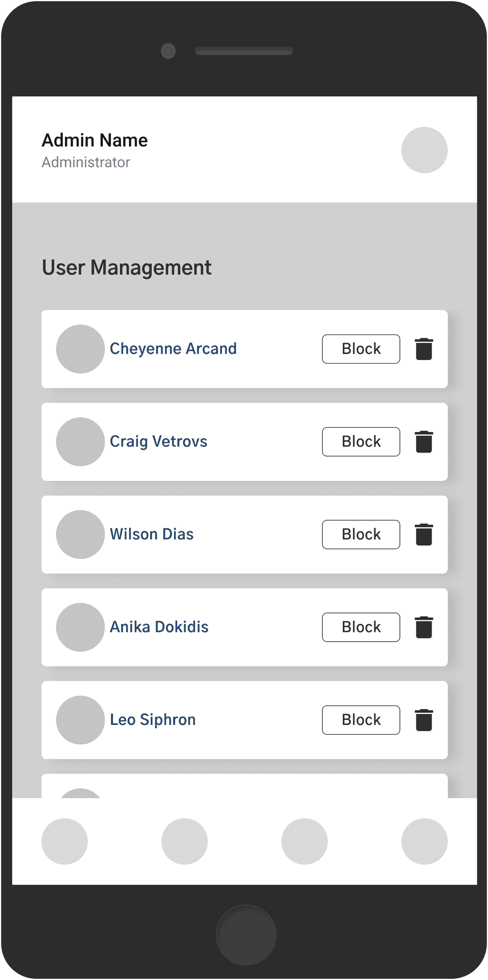The image size is (488, 980).
Task: Open Cheyenne Arcand's profile name link
Action: point(173,349)
